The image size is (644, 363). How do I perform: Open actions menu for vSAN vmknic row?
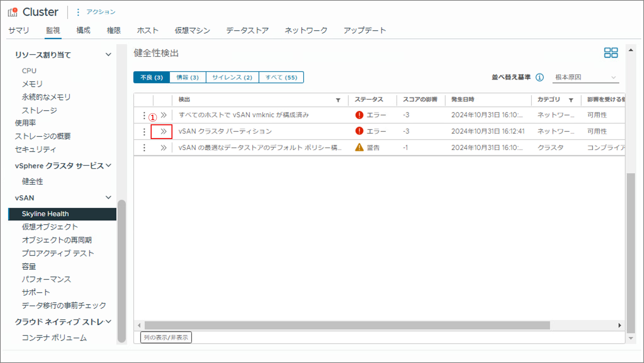coord(144,115)
